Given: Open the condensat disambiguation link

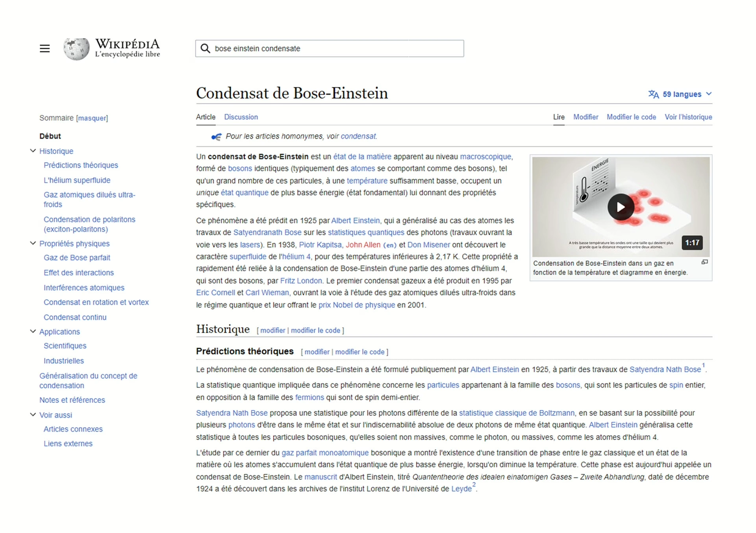Looking at the screenshot, I should tap(358, 136).
